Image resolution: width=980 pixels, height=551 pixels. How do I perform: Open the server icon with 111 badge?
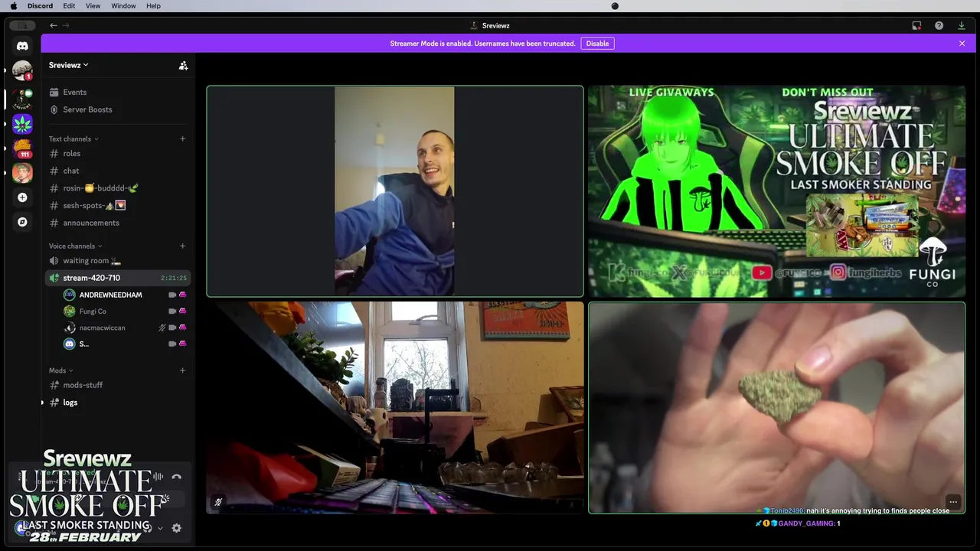(22, 148)
